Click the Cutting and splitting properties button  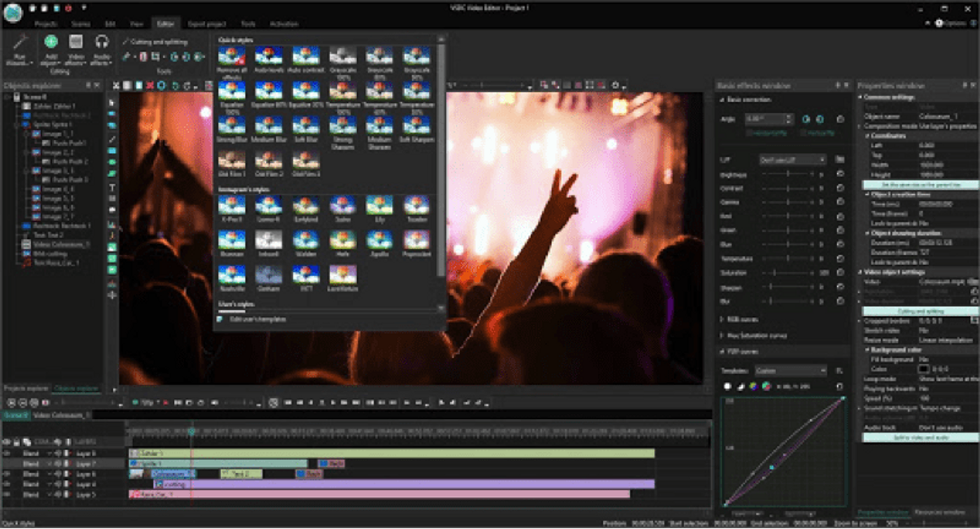pos(920,311)
